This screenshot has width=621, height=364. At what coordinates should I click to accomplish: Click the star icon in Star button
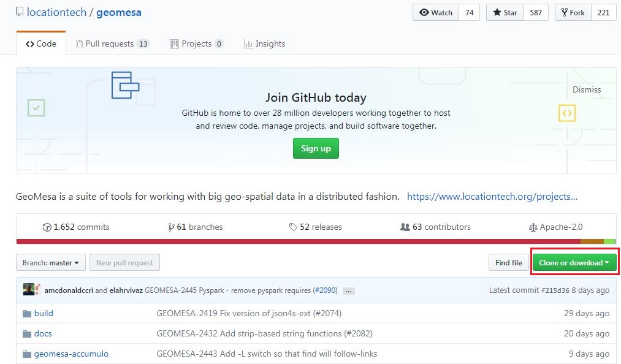pyautogui.click(x=497, y=12)
